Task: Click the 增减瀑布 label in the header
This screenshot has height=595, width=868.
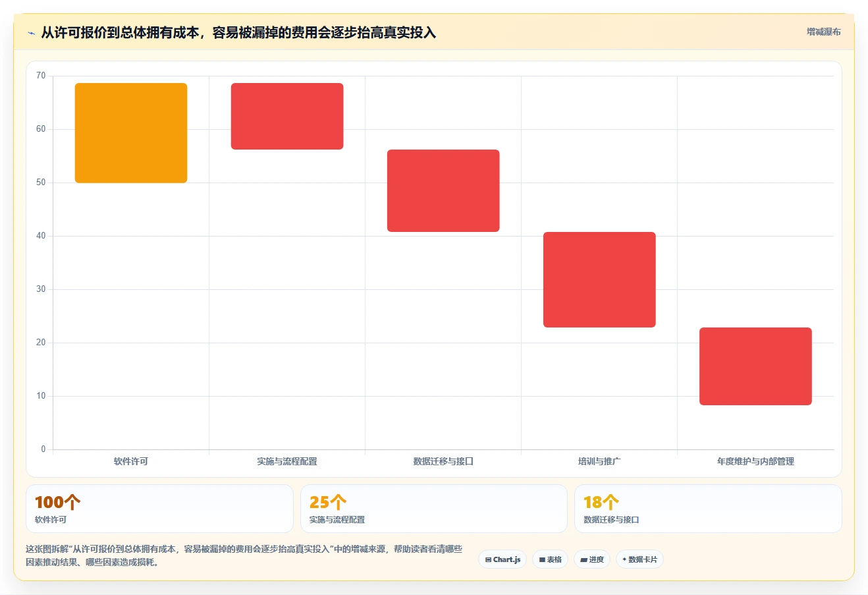Action: coord(824,32)
